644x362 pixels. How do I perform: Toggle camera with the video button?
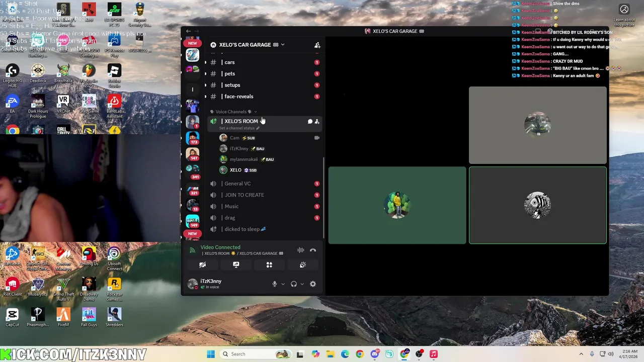pyautogui.click(x=202, y=265)
